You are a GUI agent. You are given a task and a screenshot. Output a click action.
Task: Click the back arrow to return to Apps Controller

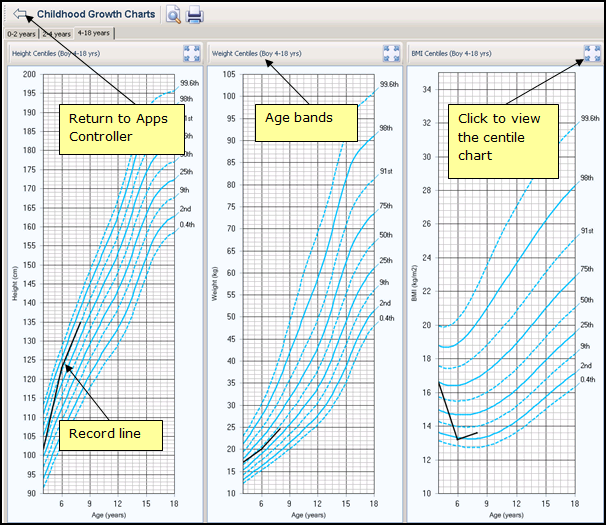[x=19, y=15]
